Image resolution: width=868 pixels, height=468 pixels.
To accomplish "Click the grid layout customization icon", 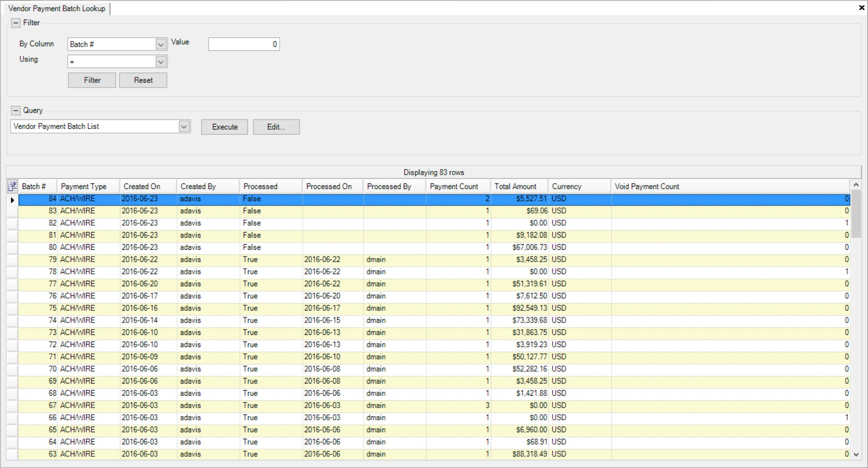I will point(12,186).
